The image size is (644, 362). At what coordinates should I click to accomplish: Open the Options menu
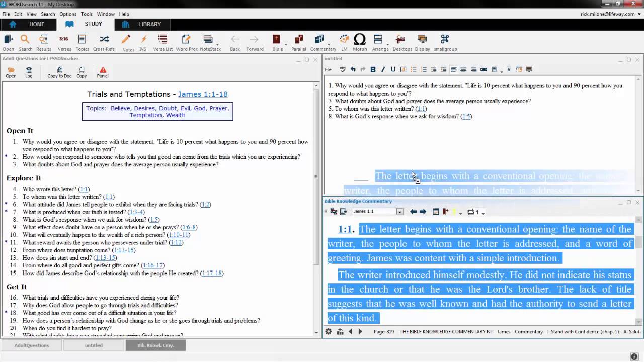68,14
